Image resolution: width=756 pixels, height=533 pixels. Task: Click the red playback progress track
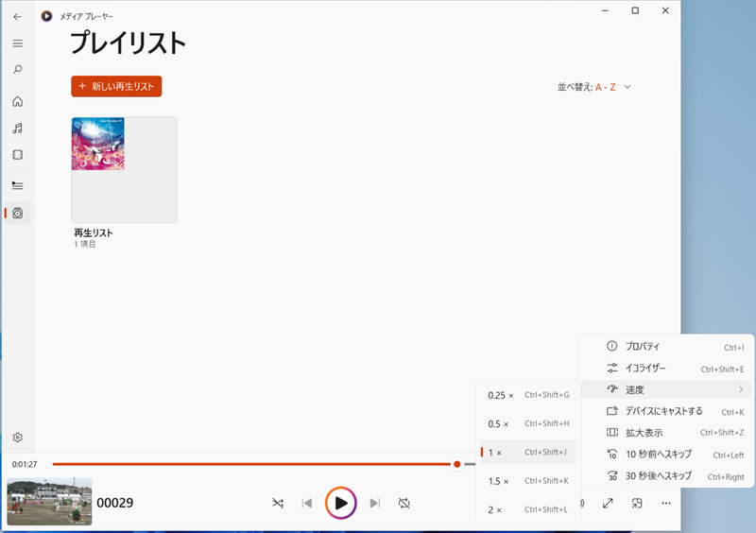[252, 465]
